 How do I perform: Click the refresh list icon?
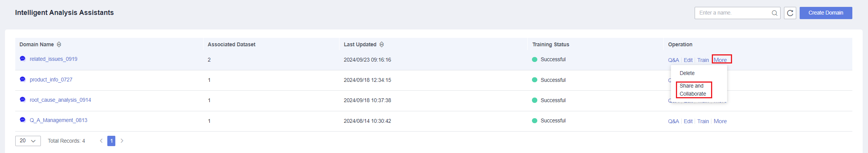point(790,13)
